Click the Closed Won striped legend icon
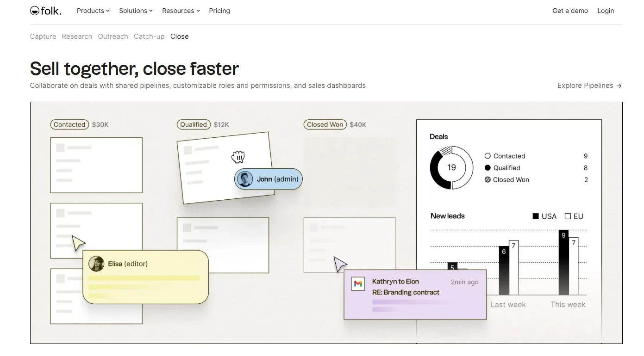644x356 pixels. [x=488, y=180]
